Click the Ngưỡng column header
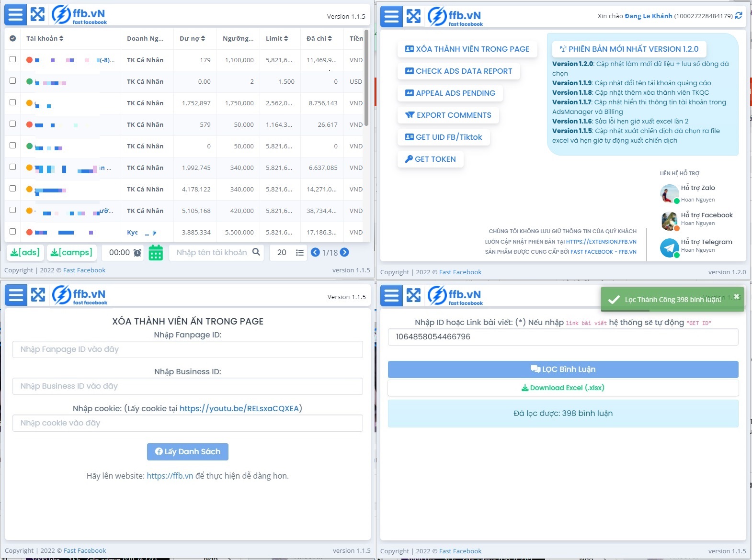The image size is (752, 560). point(238,38)
